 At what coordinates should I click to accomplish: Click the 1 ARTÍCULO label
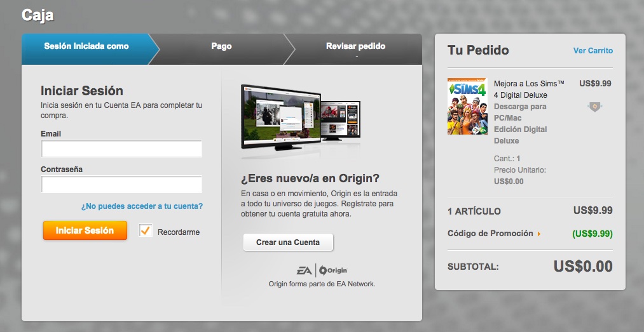pos(474,211)
